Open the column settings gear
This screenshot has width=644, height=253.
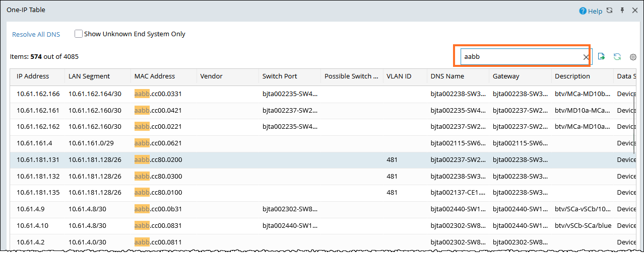[x=633, y=57]
